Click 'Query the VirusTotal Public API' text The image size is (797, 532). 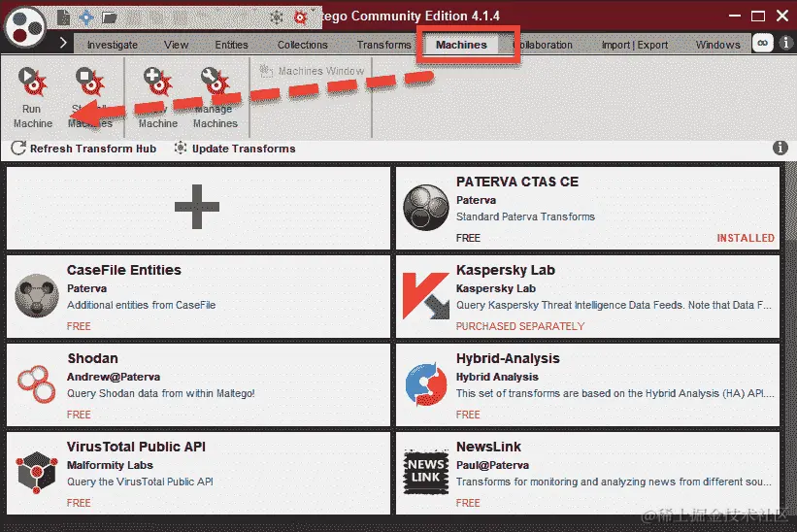pos(141,482)
